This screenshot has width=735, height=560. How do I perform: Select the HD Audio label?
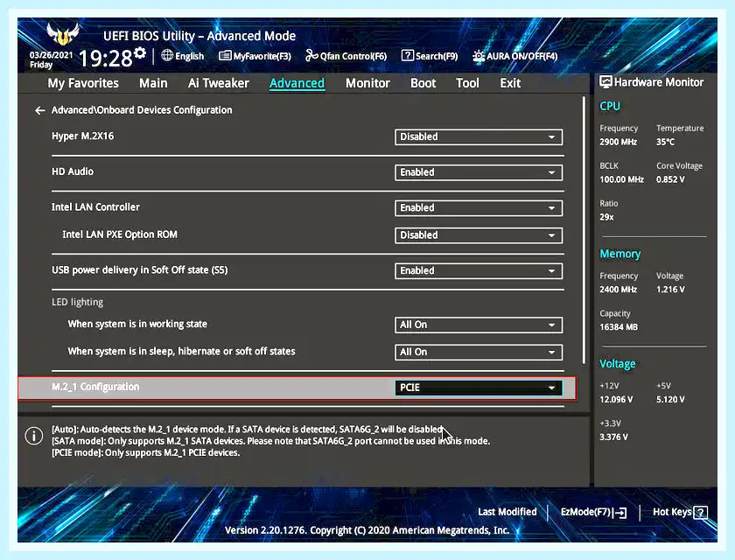point(73,171)
